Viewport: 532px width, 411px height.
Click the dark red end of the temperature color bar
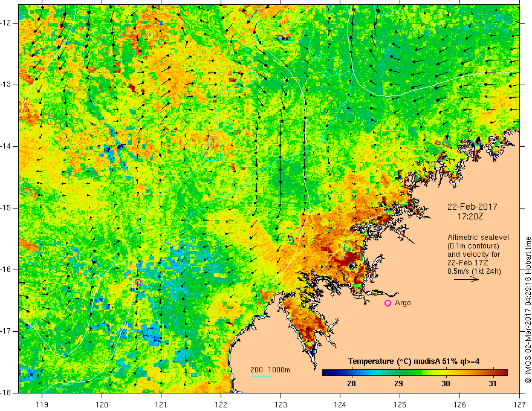click(x=504, y=373)
